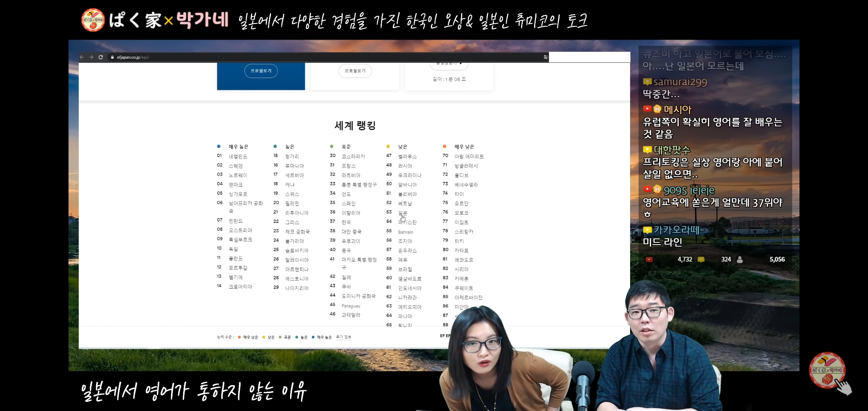The width and height of the screenshot is (868, 411).
Task: Open the 추가 정보 link in legend
Action: [x=343, y=337]
